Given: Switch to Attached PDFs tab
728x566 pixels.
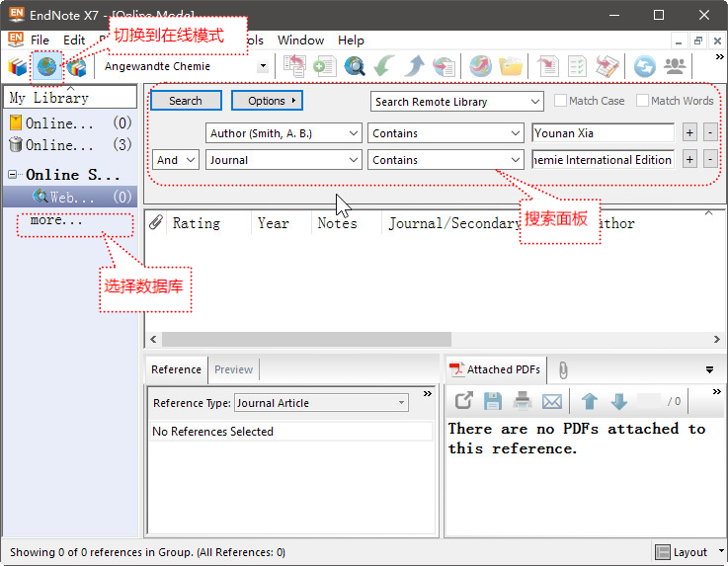Looking at the screenshot, I should click(x=496, y=369).
